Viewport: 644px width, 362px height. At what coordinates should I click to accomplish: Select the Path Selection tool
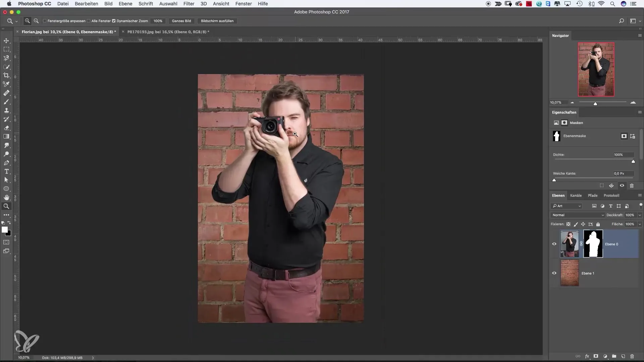(x=6, y=180)
